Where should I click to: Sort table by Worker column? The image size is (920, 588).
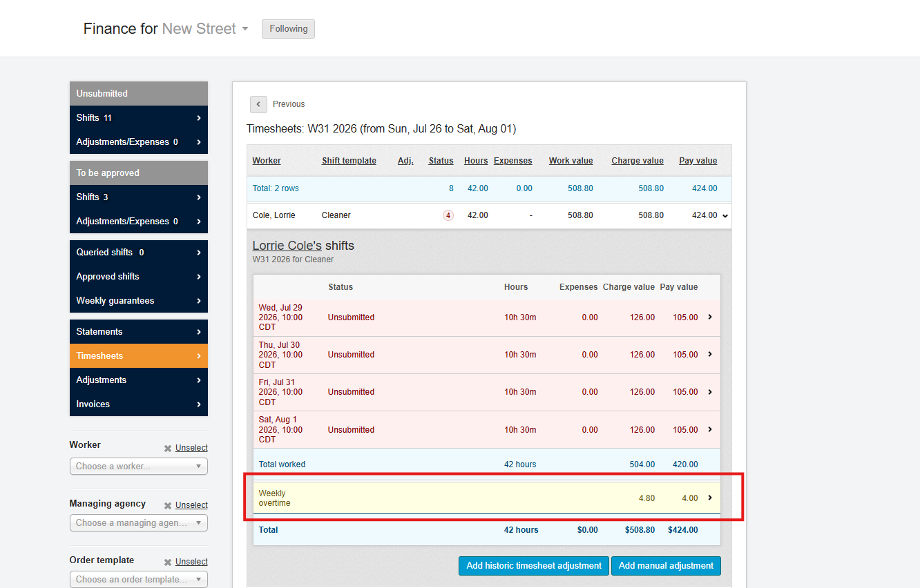coord(267,161)
